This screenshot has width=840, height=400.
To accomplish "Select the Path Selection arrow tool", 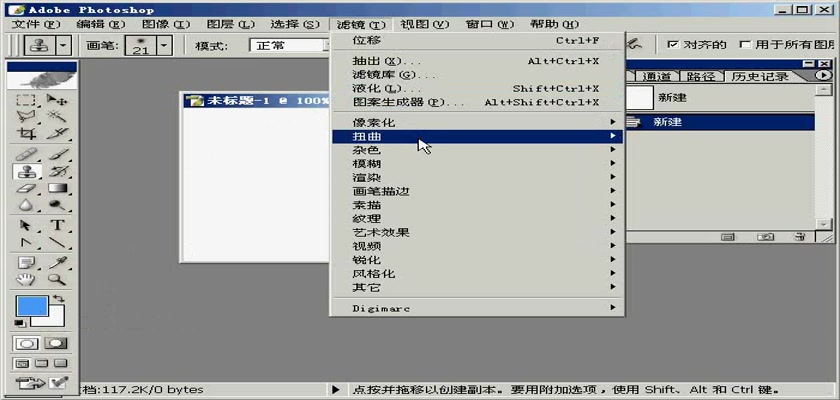I will (25, 225).
